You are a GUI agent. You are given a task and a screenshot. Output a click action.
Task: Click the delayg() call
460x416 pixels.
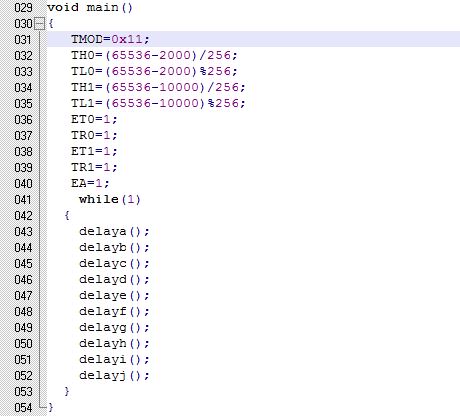click(x=114, y=327)
